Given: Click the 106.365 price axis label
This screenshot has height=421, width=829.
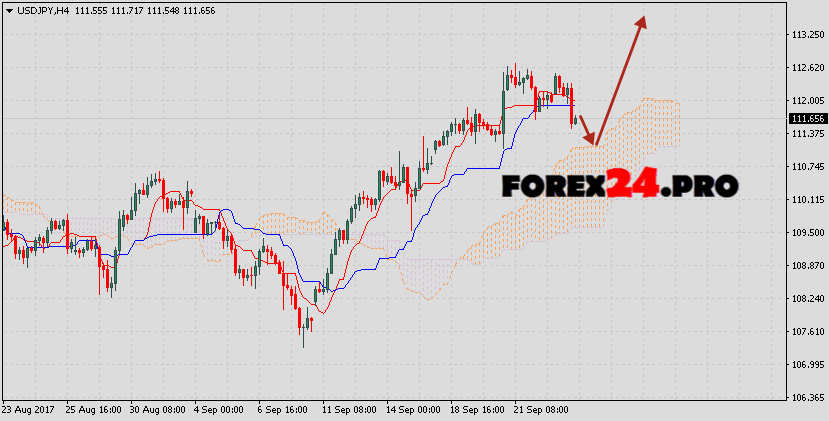Looking at the screenshot, I should 804,398.
